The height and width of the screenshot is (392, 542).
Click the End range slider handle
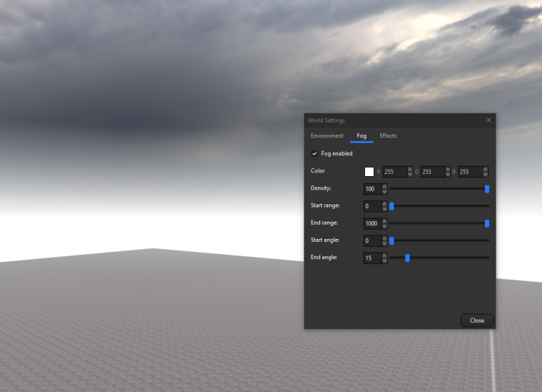pyautogui.click(x=487, y=223)
